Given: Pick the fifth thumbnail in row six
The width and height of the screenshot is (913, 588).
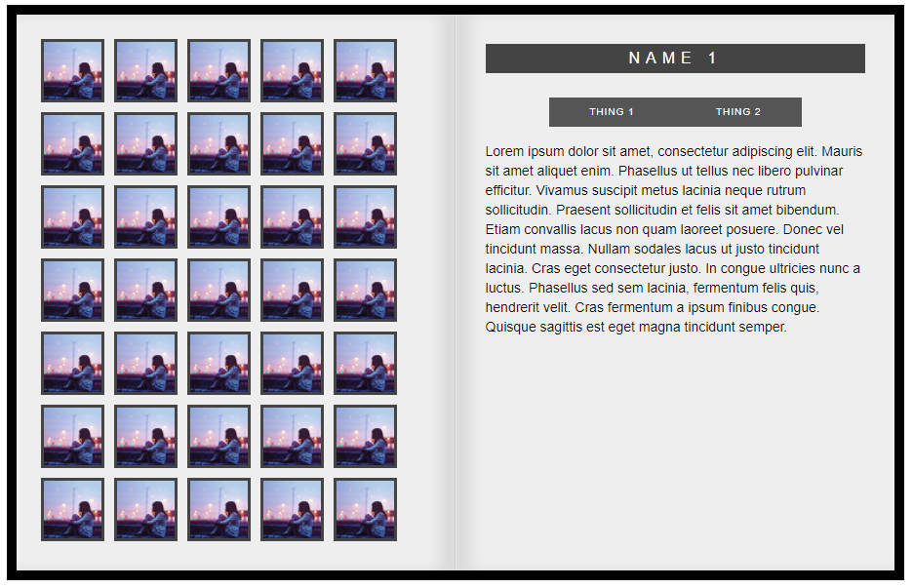Looking at the screenshot, I should pyautogui.click(x=365, y=437).
